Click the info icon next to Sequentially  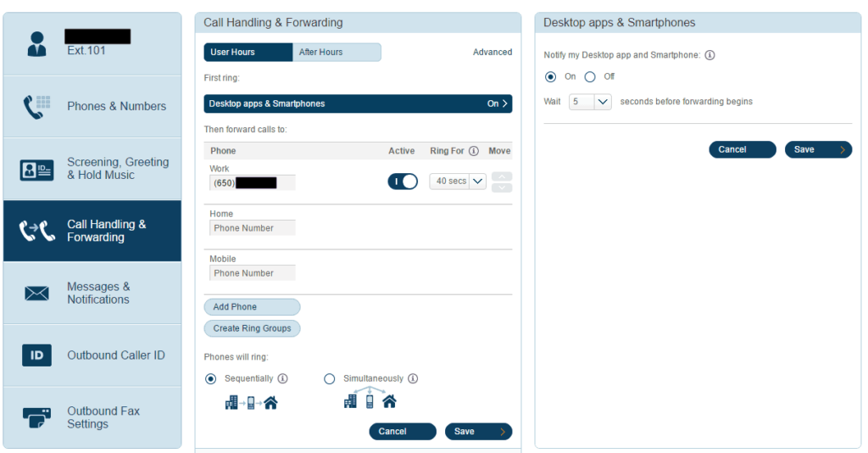coord(283,378)
